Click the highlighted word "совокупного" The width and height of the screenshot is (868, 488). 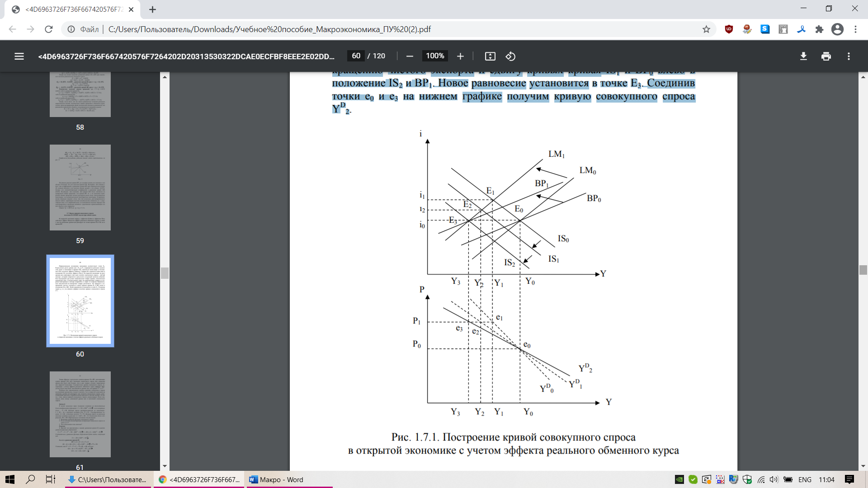tap(627, 96)
